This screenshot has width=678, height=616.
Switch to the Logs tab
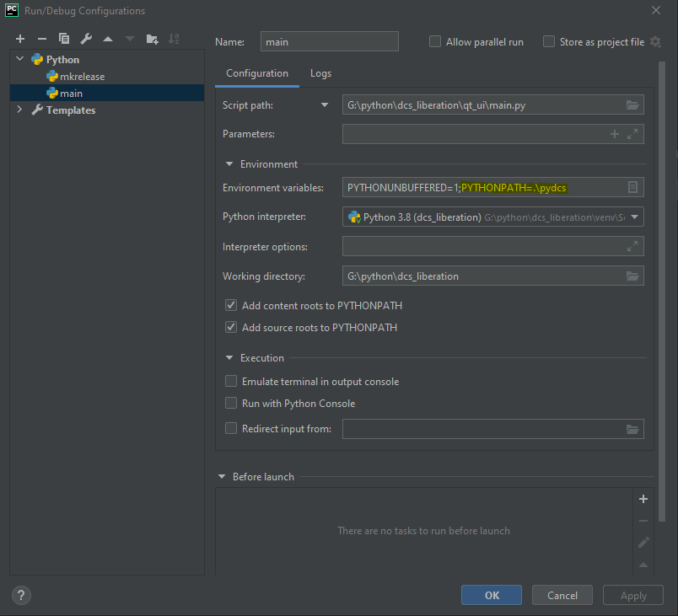click(320, 73)
